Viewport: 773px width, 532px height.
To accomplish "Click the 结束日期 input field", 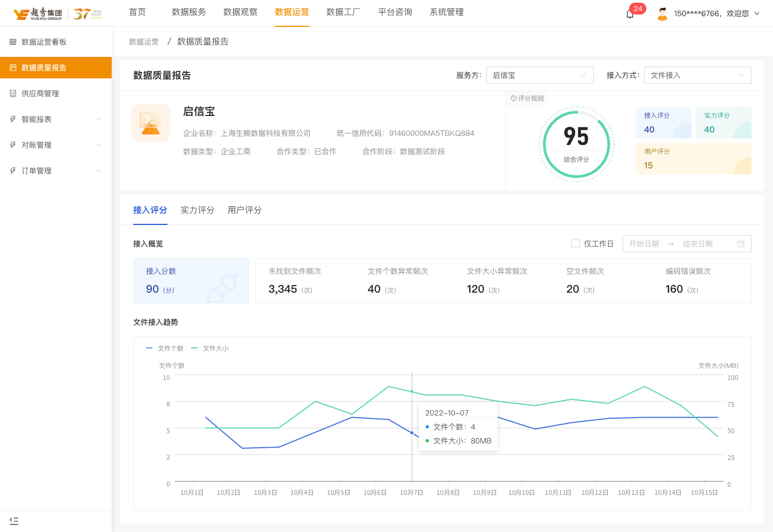I will pyautogui.click(x=698, y=244).
